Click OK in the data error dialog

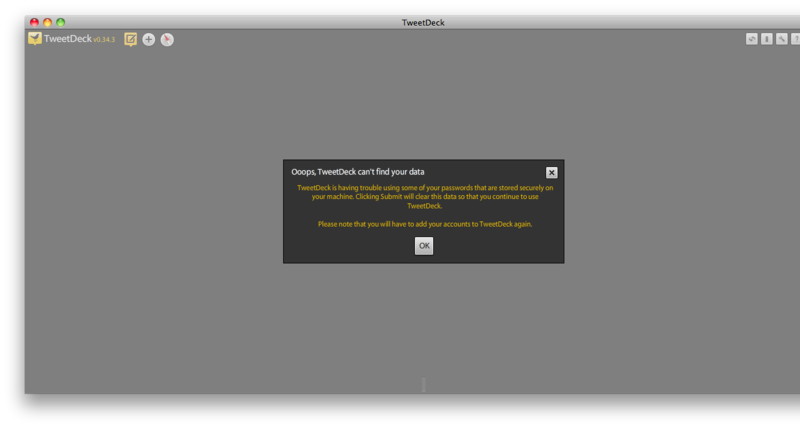point(423,246)
